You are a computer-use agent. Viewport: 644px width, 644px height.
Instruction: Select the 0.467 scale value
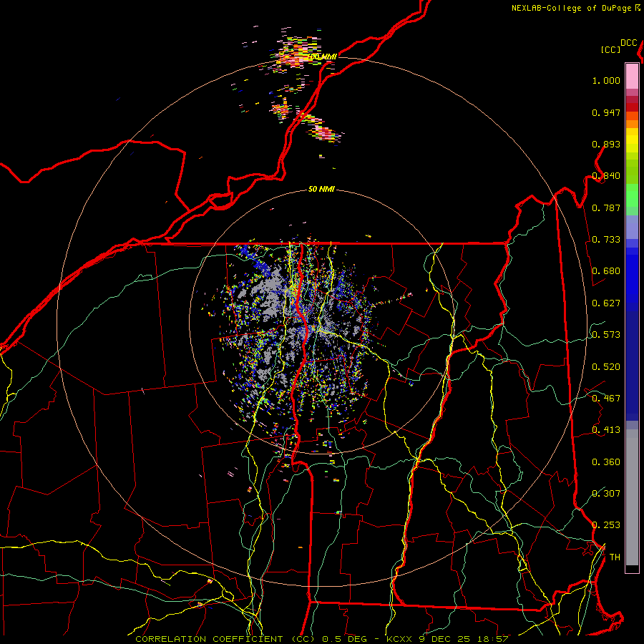(x=606, y=399)
